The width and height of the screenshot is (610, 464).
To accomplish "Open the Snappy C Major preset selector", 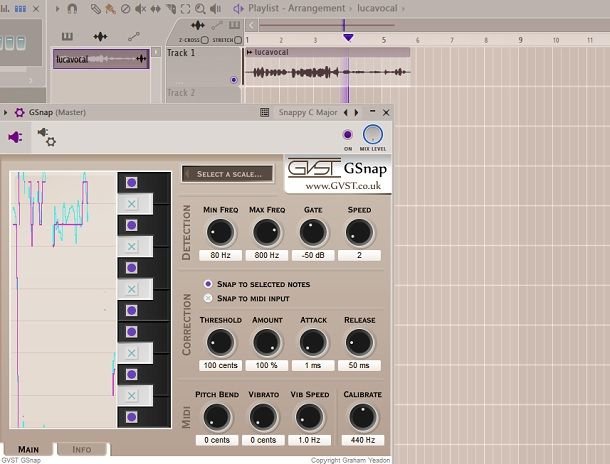I will point(308,112).
